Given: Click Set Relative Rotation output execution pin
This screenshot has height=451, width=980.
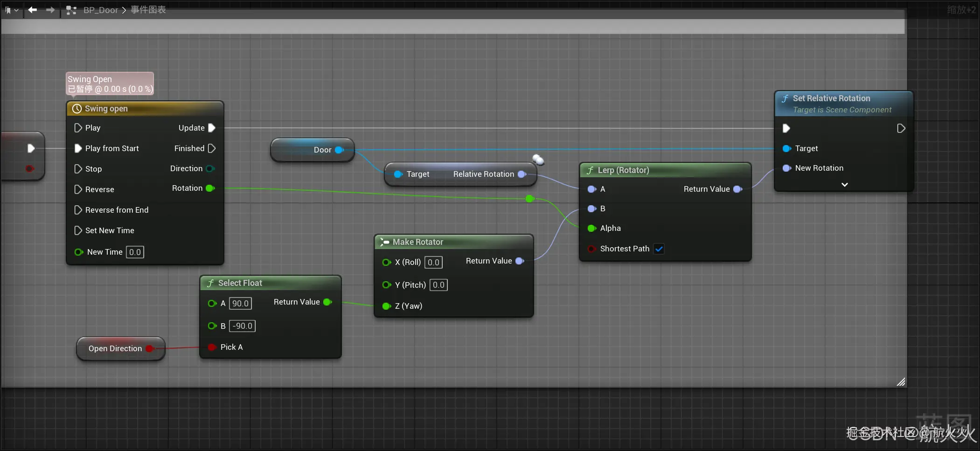Looking at the screenshot, I should point(901,128).
